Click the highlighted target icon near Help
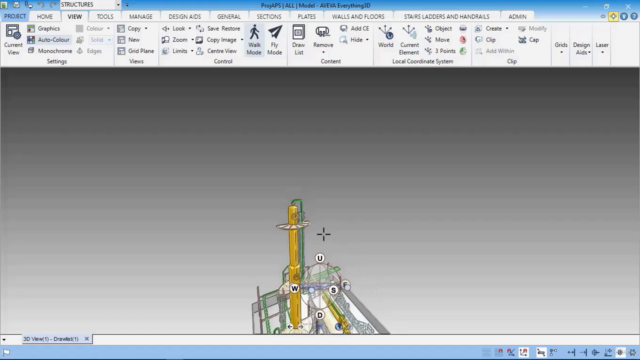 coord(613,16)
